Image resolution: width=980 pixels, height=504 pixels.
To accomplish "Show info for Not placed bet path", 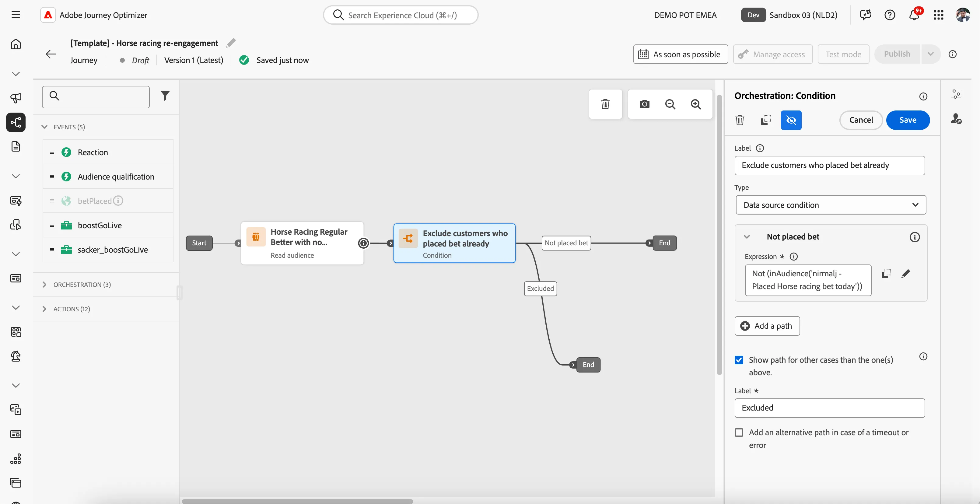I will (915, 237).
